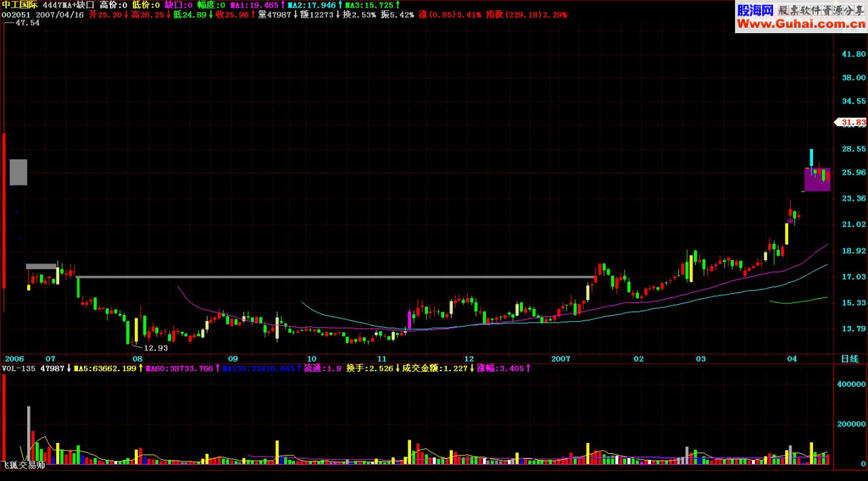Click the 04 month marker on time axis
The height and width of the screenshot is (481, 868).
(791, 358)
